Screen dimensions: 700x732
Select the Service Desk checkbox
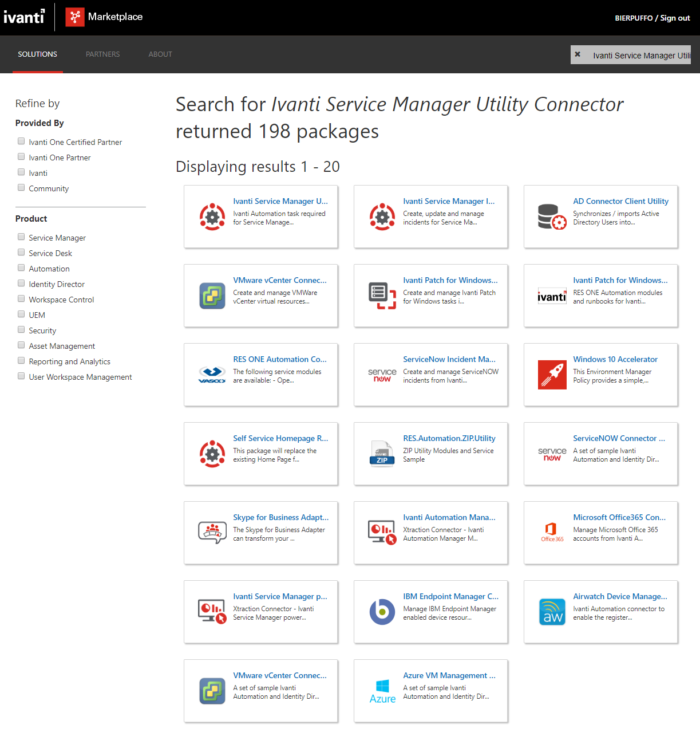click(21, 252)
